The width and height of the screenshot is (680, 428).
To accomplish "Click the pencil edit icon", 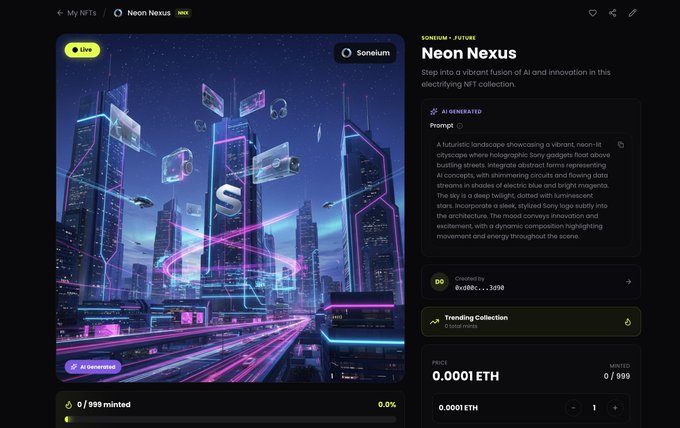I will pyautogui.click(x=632, y=13).
